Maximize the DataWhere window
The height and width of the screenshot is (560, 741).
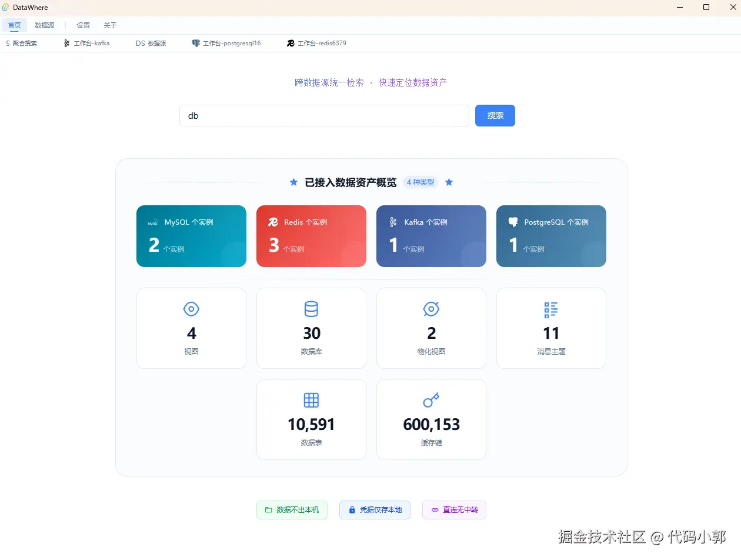click(x=706, y=8)
